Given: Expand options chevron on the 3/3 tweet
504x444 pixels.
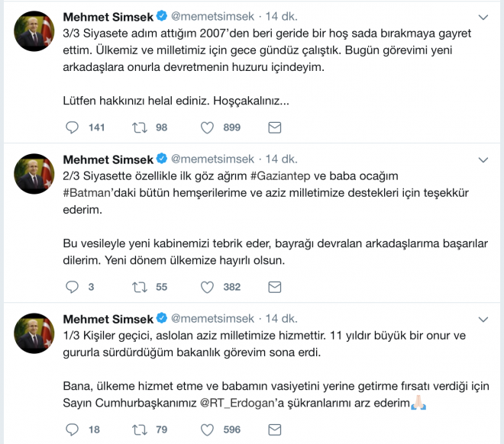Looking at the screenshot, I should pos(482,16).
